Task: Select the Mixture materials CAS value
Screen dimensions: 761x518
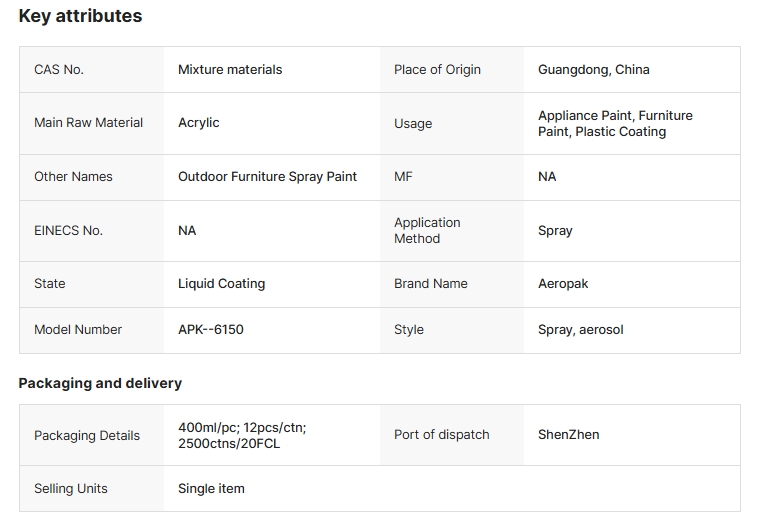Action: tap(230, 69)
